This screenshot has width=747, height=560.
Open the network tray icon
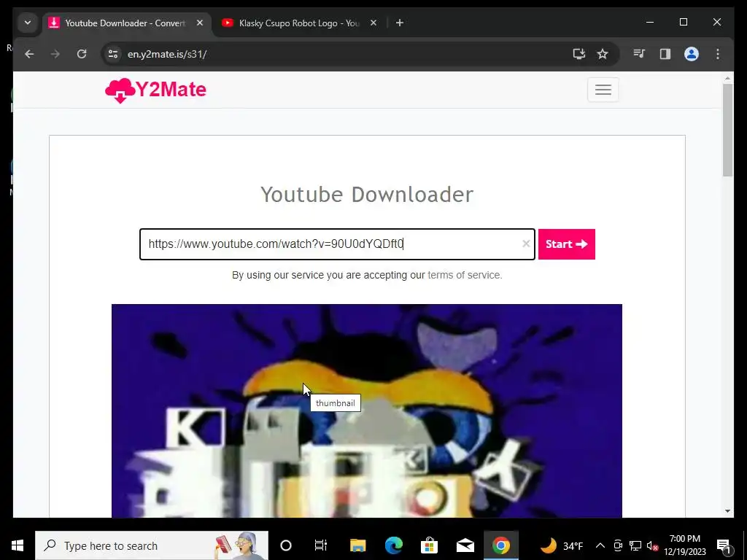coord(635,545)
